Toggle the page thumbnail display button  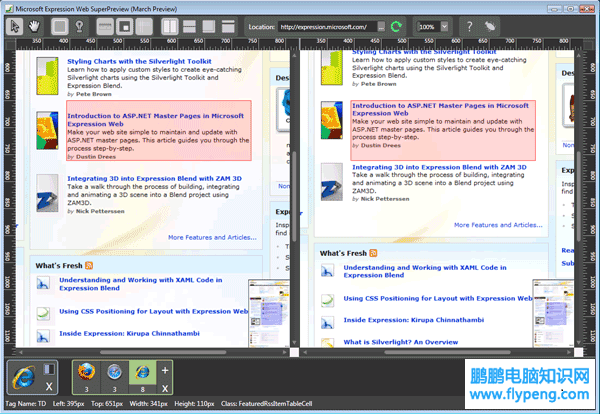tap(125, 26)
